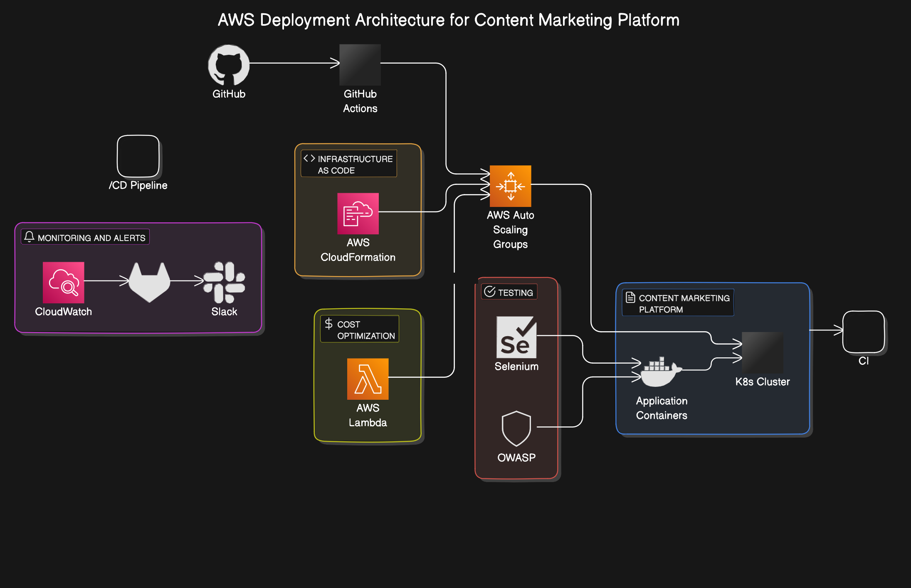Click the INFRASTRUCTURE AS CODE group label
Image resolution: width=911 pixels, height=588 pixels.
(x=349, y=164)
